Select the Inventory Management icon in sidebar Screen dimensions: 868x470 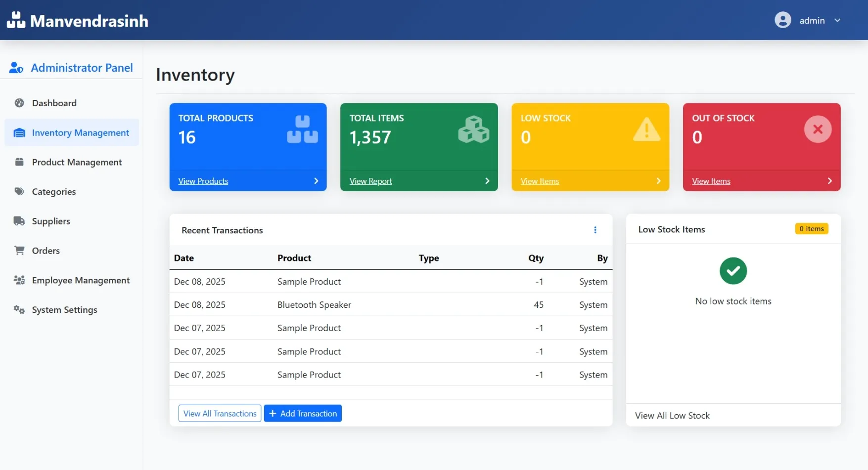tap(19, 132)
